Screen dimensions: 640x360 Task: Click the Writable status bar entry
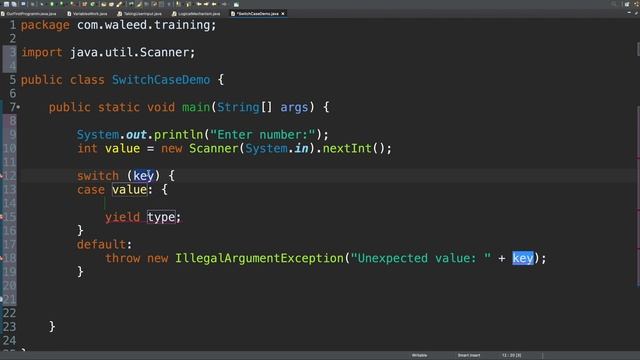[419, 355]
